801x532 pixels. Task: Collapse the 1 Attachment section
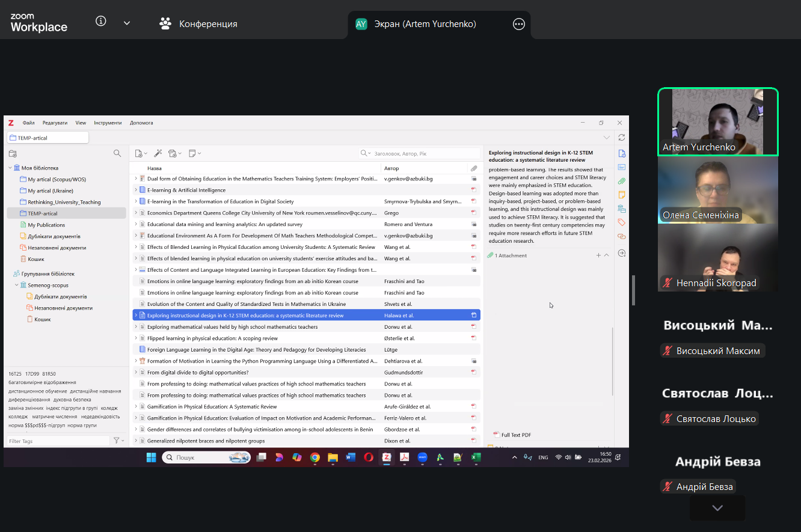(606, 255)
